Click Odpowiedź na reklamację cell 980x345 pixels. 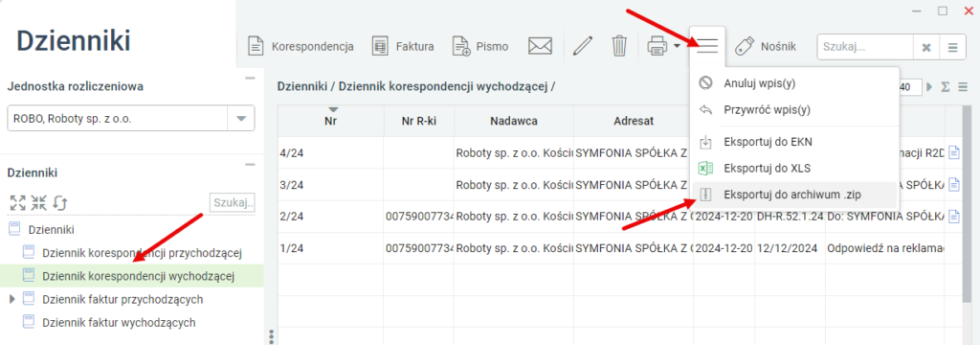coord(885,248)
